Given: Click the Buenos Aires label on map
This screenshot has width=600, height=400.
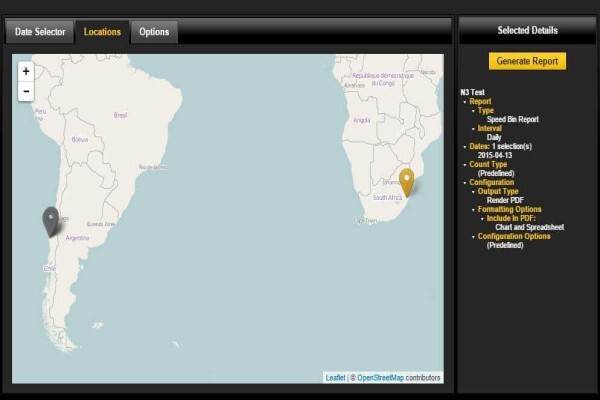Looking at the screenshot, I should [101, 224].
